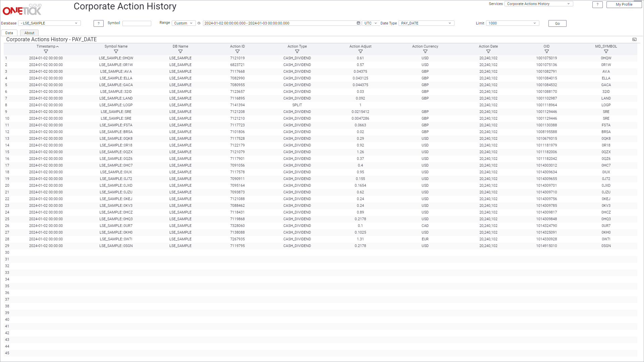The width and height of the screenshot is (644, 362).
Task: Click the Action ID filter icon
Action: (237, 52)
